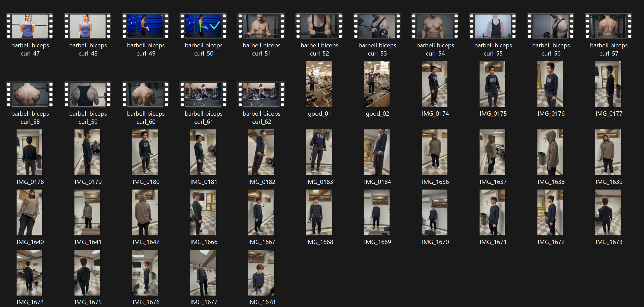Select IMG_1678 image thumbnail

click(x=261, y=273)
